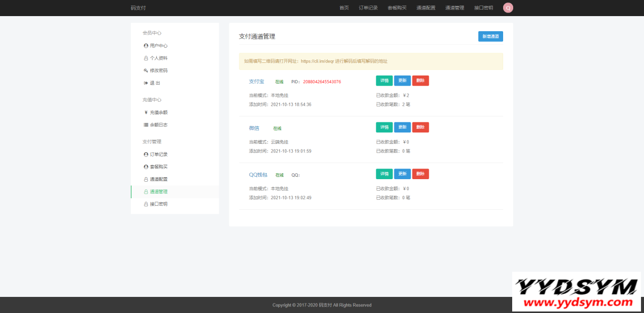
Task: Click the icon beside sidebar 接口密钥
Action: coord(146,204)
